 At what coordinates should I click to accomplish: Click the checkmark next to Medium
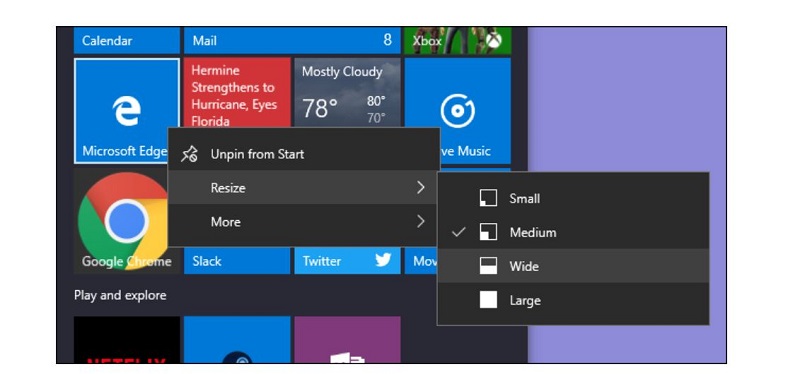(x=459, y=232)
